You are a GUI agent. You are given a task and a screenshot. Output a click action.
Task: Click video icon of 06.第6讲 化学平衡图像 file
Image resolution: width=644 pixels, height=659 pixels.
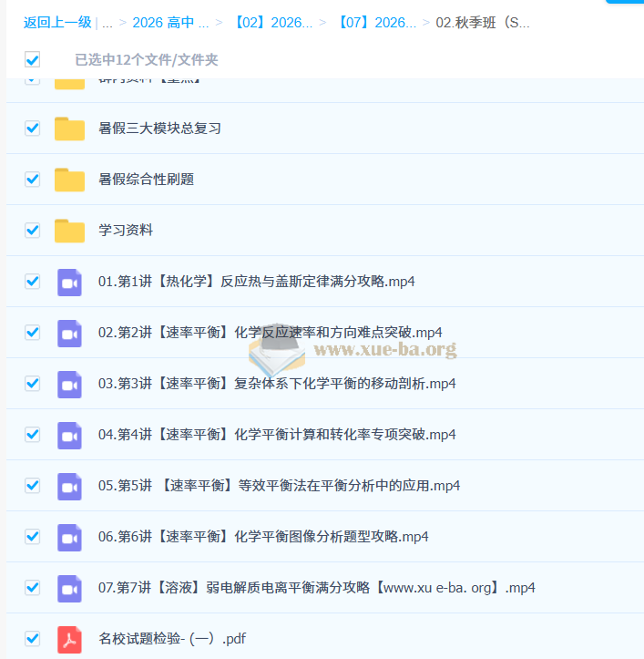coord(69,537)
